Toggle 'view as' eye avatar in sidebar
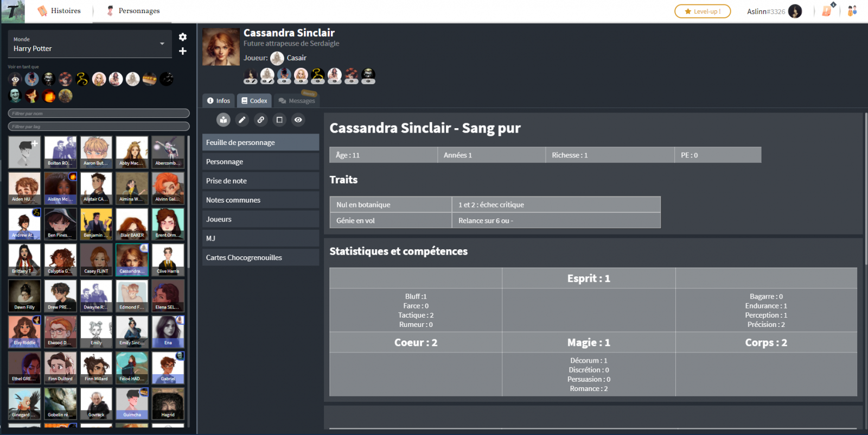 click(x=15, y=79)
